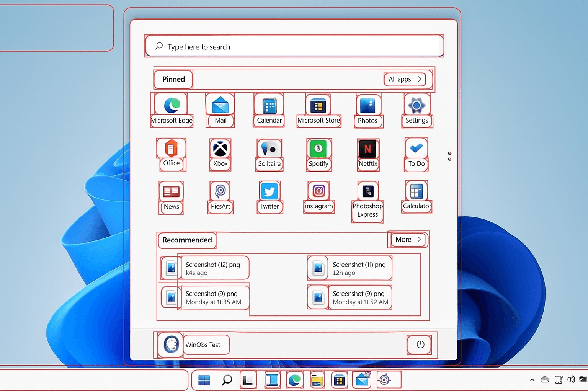Click the Type here to search field
This screenshot has height=392, width=588.
pos(294,47)
